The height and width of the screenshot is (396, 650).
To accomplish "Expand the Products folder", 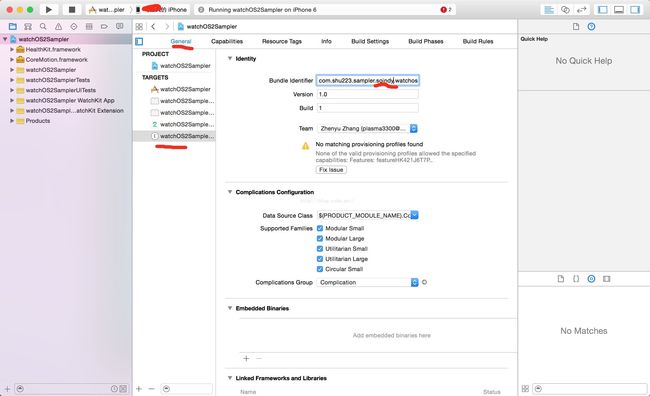I will 12,121.
